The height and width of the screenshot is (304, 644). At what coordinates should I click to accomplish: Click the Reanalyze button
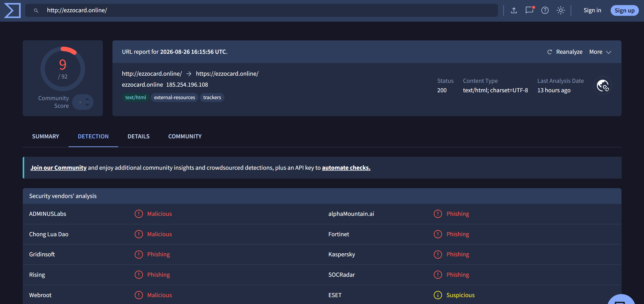565,52
